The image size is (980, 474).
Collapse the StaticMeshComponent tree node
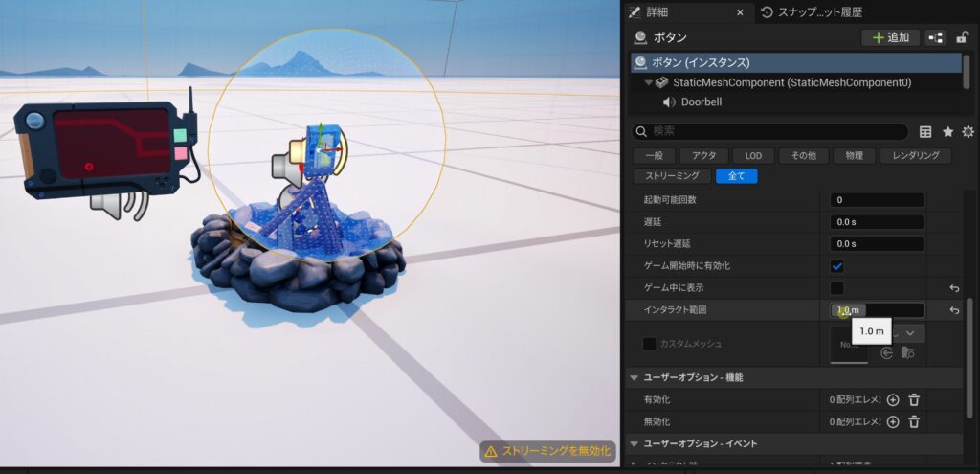pos(648,83)
